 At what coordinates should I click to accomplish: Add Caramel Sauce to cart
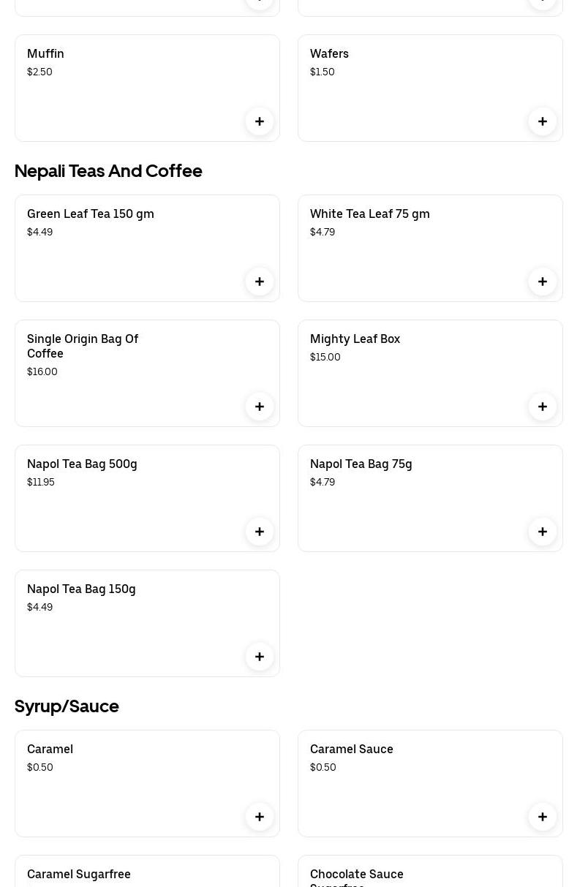point(543,817)
